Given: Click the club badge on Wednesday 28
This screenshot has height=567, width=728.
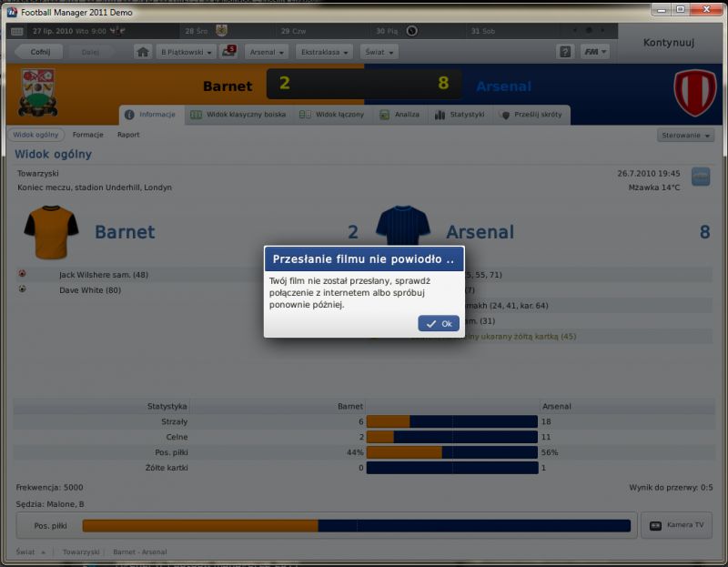Looking at the screenshot, I should click(x=222, y=31).
